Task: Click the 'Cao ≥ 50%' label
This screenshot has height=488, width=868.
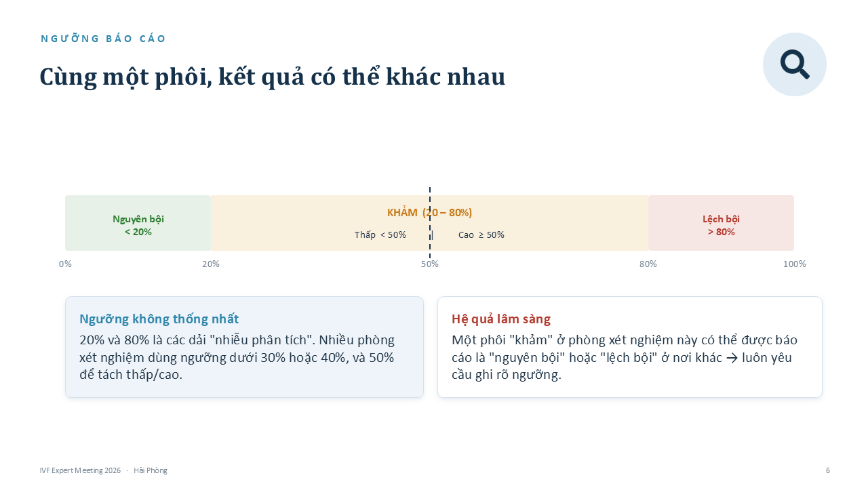Action: [x=481, y=235]
